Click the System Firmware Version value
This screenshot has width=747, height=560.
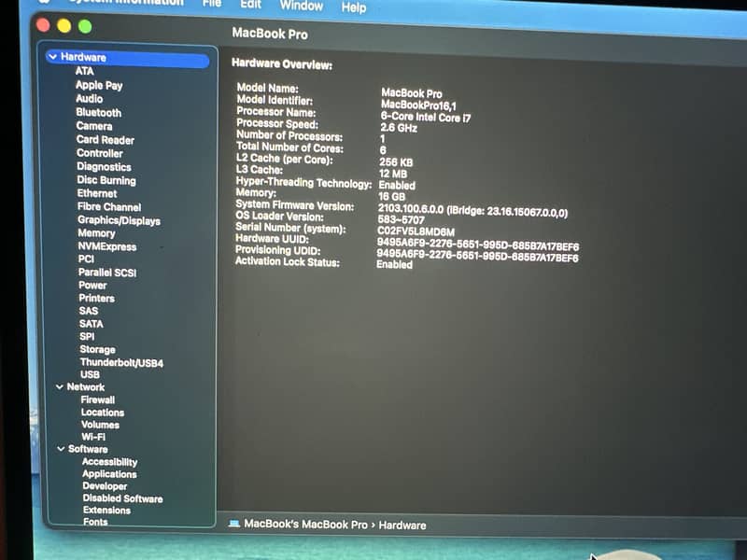pyautogui.click(x=472, y=211)
